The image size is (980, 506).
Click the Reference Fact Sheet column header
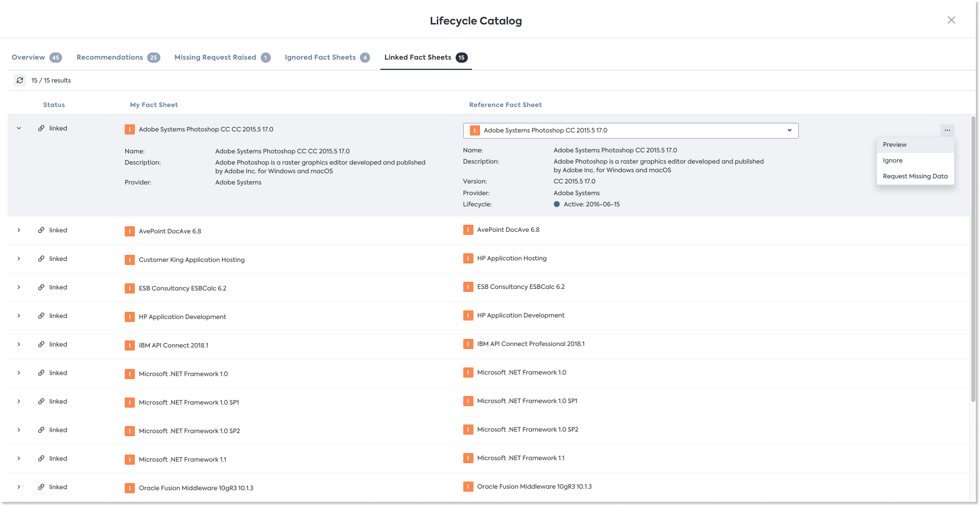point(506,105)
